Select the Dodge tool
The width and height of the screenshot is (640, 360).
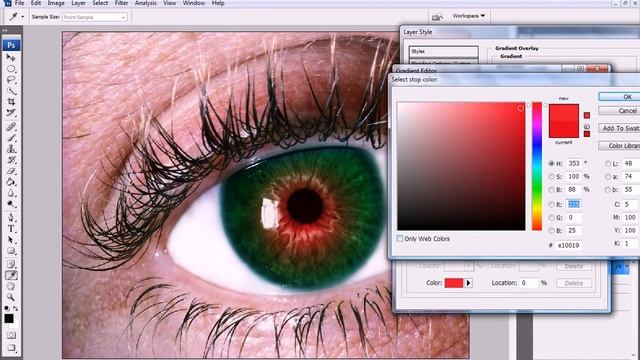pyautogui.click(x=11, y=204)
